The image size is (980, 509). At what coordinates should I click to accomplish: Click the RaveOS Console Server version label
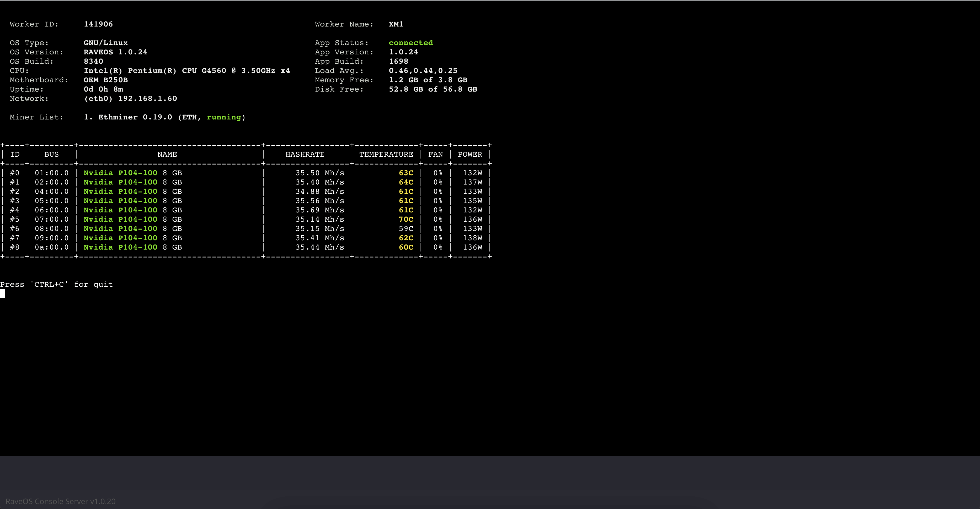(x=60, y=501)
